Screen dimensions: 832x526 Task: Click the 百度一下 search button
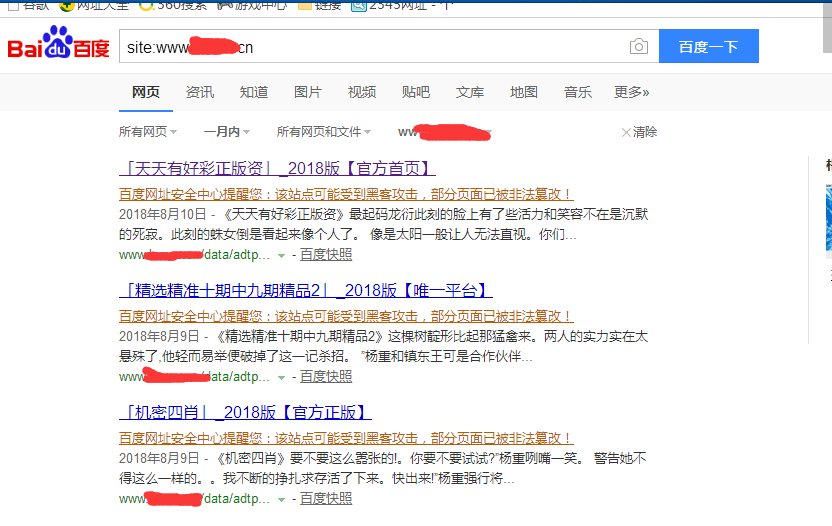(708, 46)
